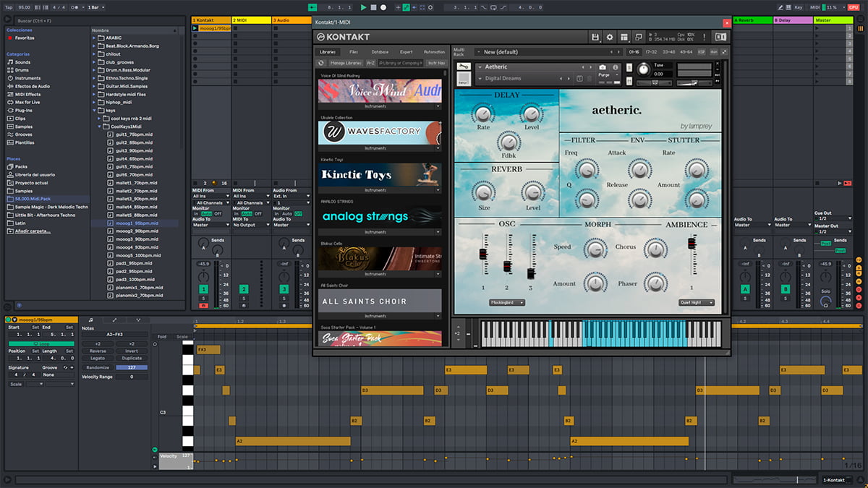Screen dimensions: 868x488
Task: Collapse the keys folder in browser
Action: (95, 110)
